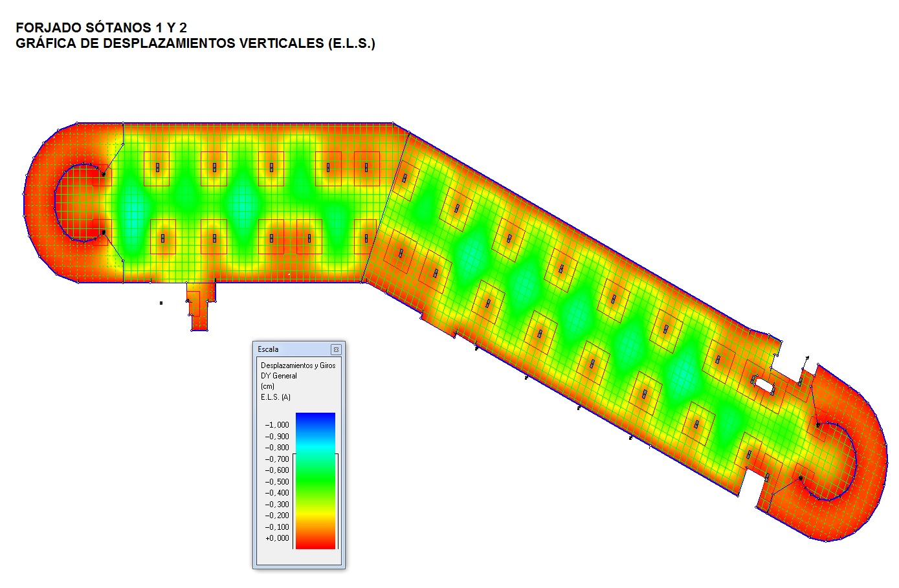Click the '(cm)' units label
This screenshot has width=899, height=588.
coord(267,386)
